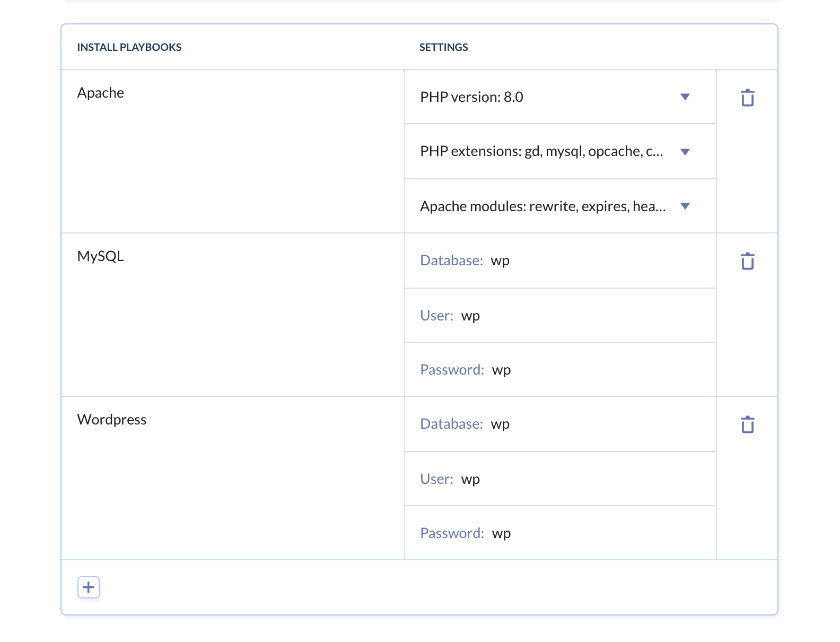Click the SETTINGS column header
Viewport: 840px width, 642px height.
[444, 47]
